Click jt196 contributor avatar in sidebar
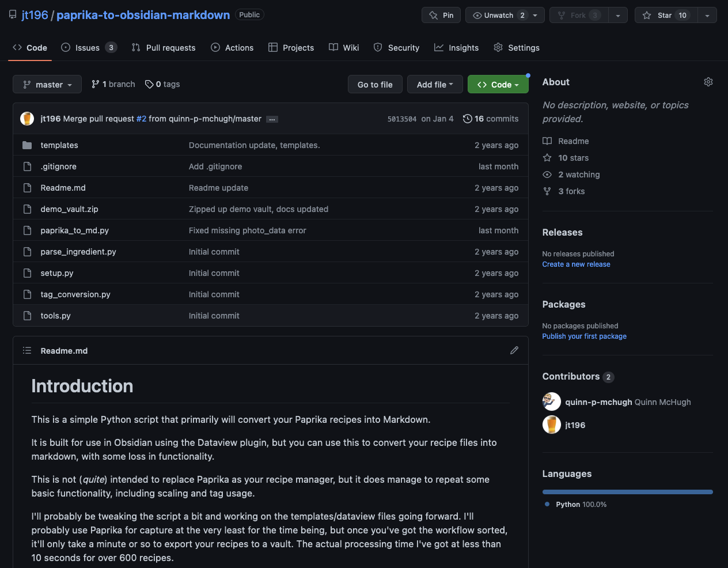This screenshot has height=568, width=728. (x=552, y=425)
